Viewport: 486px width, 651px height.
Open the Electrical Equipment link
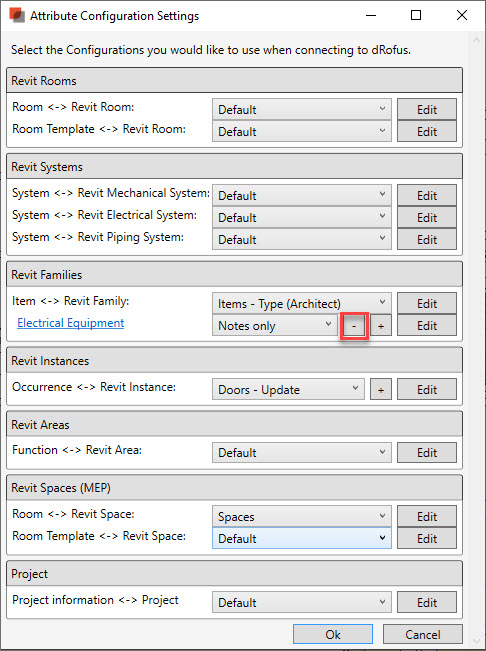click(71, 323)
